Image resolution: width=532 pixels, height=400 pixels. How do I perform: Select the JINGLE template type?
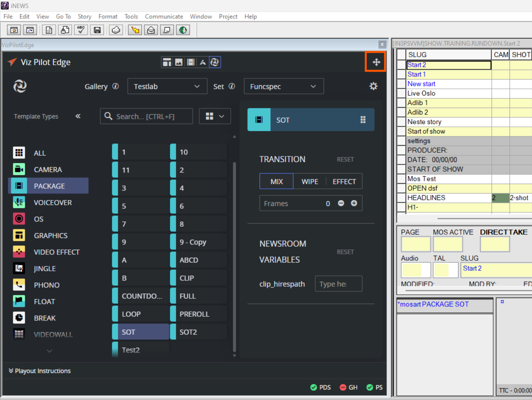click(x=48, y=268)
